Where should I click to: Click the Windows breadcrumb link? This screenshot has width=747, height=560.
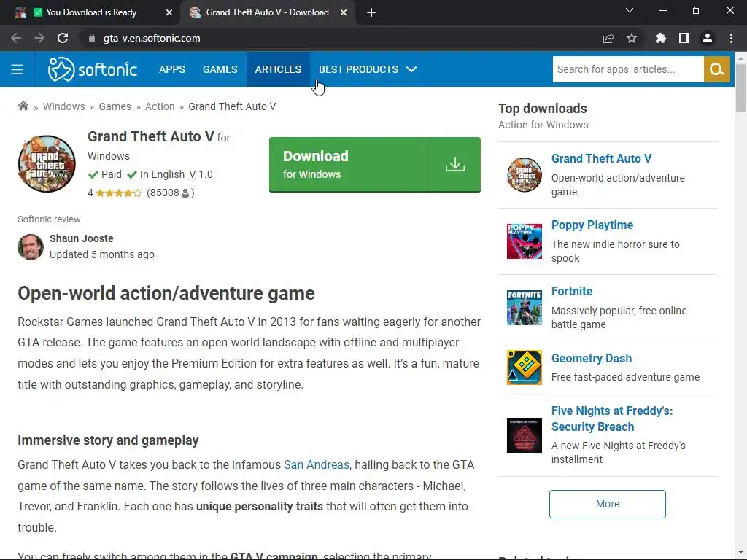pos(64,106)
